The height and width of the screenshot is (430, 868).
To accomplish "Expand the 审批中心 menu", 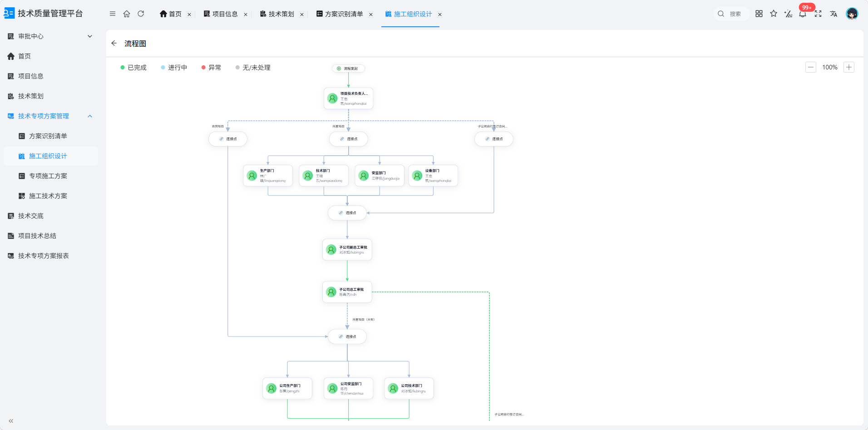I will point(51,36).
